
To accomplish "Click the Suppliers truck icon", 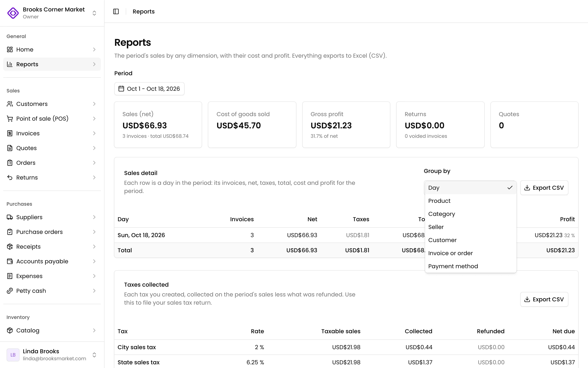I will click(x=10, y=217).
